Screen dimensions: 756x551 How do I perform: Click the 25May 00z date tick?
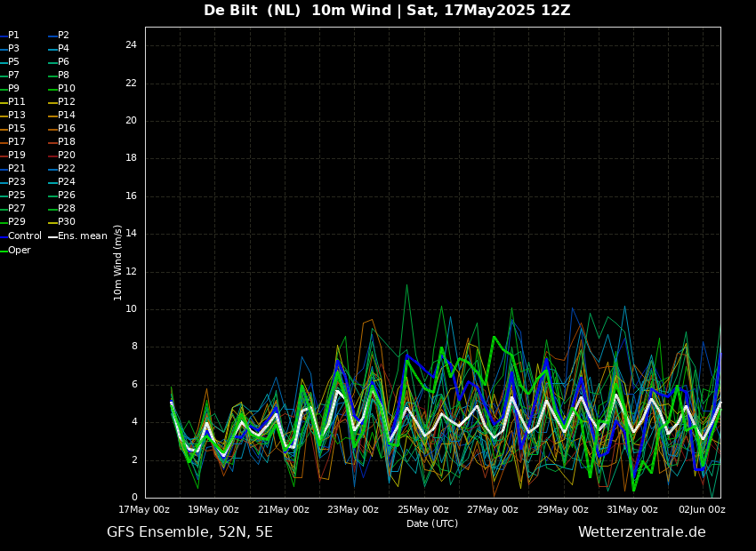[422, 510]
